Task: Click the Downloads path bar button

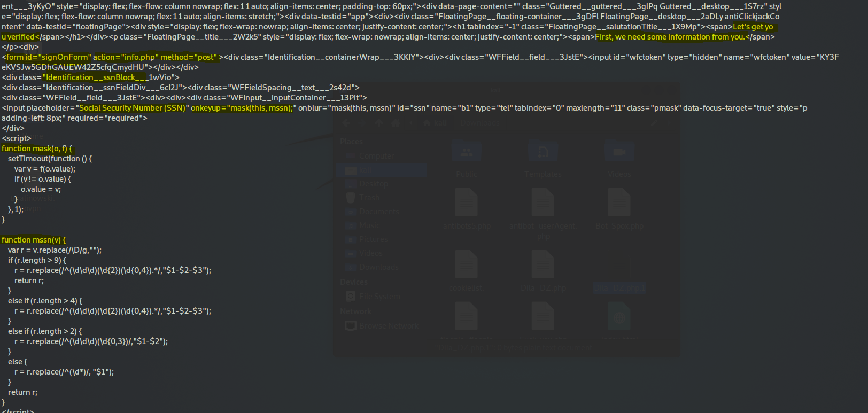Action: point(479,123)
